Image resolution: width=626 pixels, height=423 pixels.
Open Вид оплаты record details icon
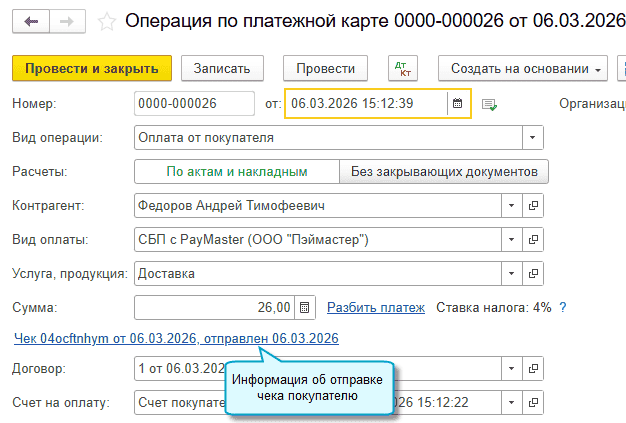pos(534,240)
